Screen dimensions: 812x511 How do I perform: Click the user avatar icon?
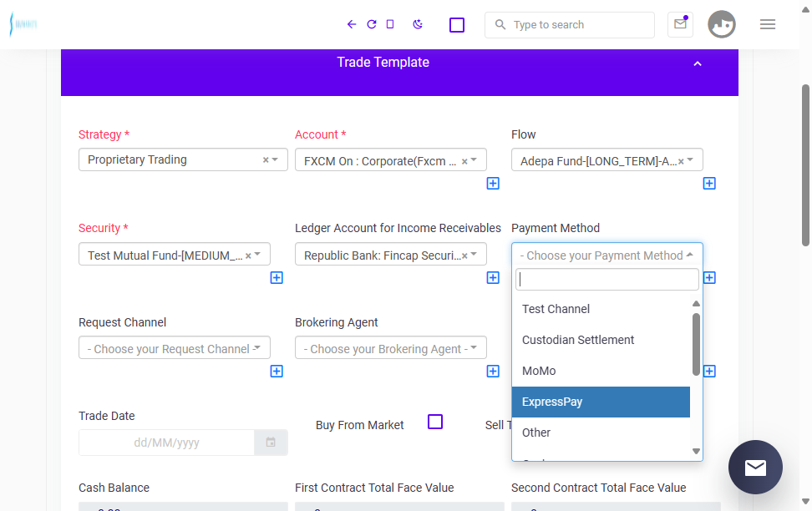pyautogui.click(x=722, y=24)
